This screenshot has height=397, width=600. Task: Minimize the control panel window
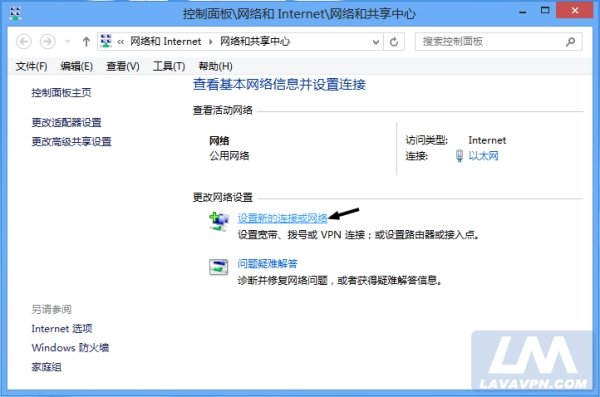[x=523, y=11]
